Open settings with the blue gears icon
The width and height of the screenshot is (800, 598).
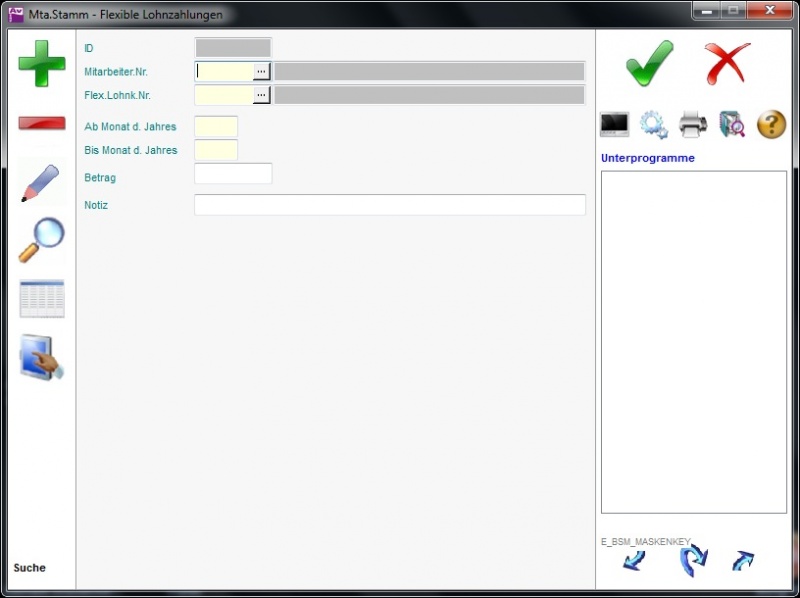pos(654,124)
